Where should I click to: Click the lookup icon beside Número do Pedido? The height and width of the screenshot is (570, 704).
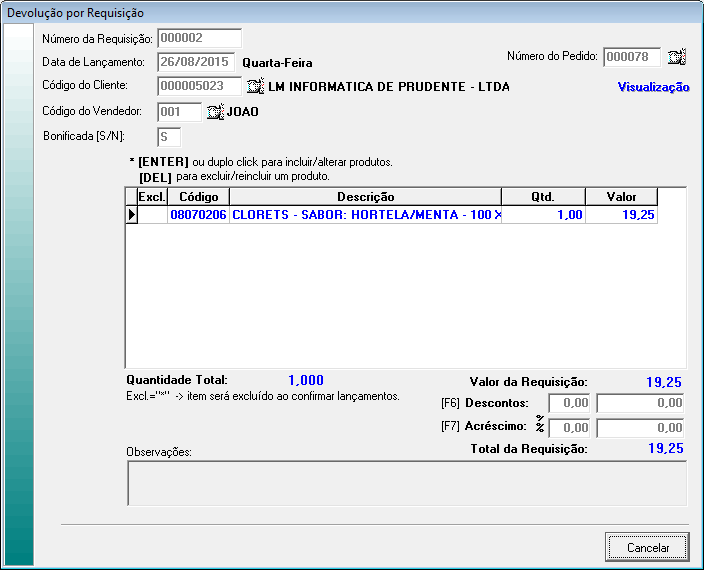point(677,56)
